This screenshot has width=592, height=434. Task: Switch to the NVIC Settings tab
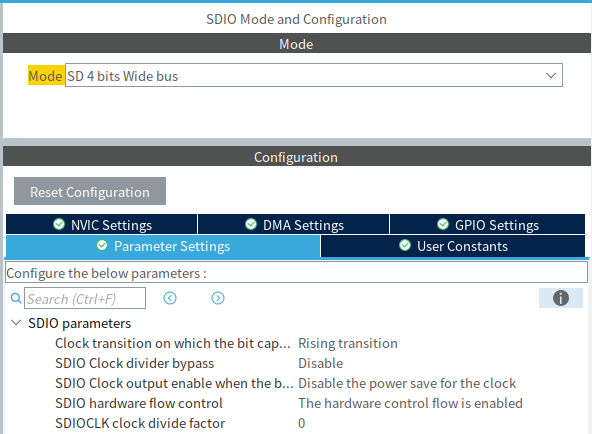(102, 225)
